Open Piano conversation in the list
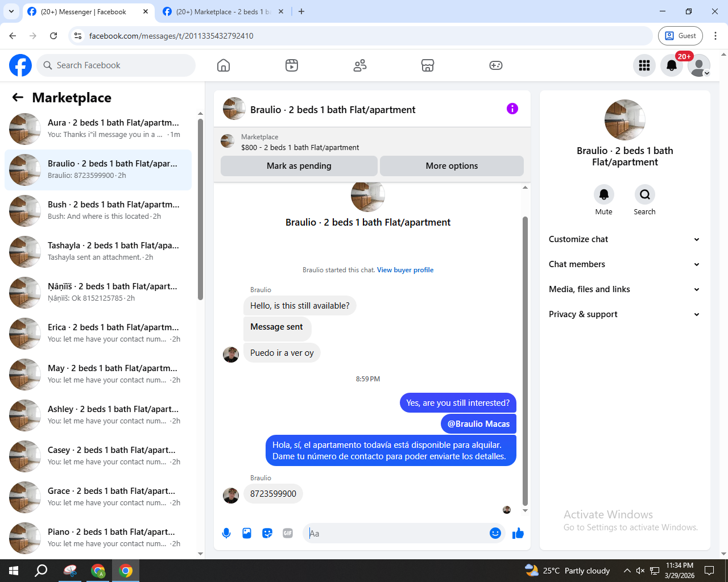The image size is (728, 582). point(98,538)
